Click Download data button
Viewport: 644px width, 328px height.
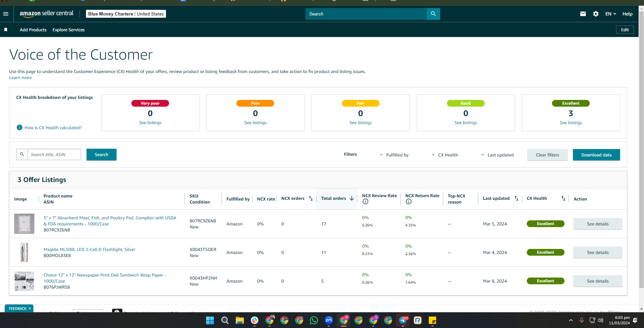(596, 155)
